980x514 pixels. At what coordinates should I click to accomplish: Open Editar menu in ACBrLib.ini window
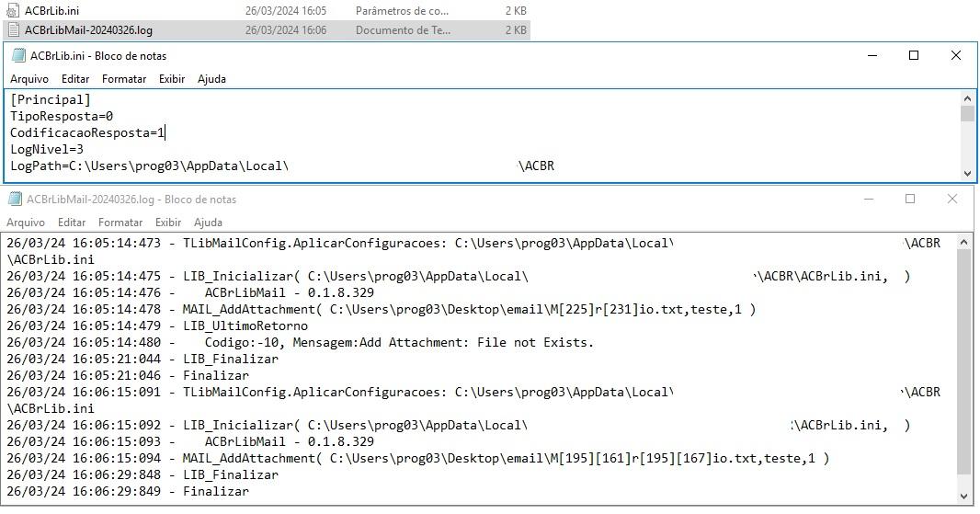coord(75,79)
